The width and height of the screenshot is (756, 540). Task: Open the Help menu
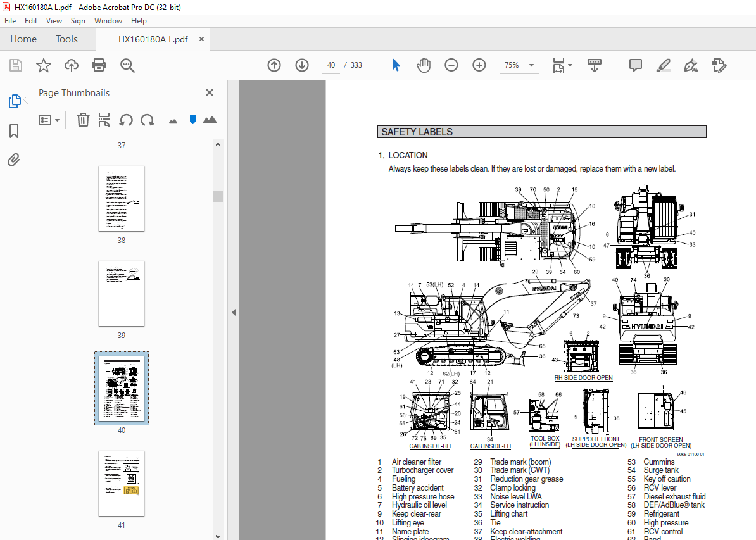click(139, 21)
